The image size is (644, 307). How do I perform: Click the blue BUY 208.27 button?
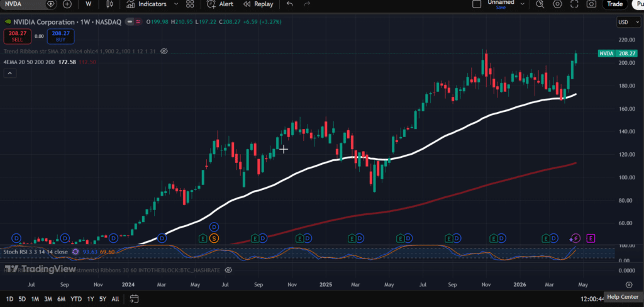click(x=60, y=36)
